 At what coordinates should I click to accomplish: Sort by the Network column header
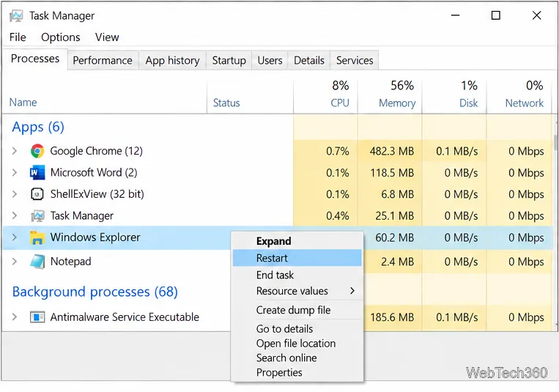click(x=525, y=103)
